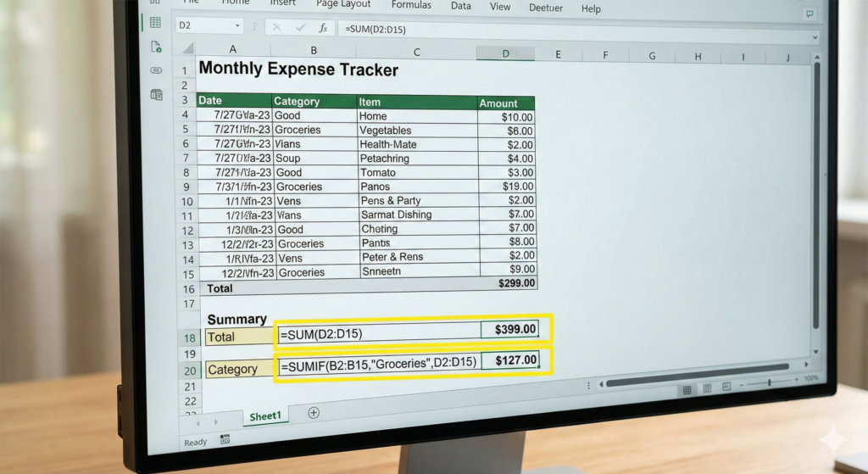The width and height of the screenshot is (868, 474).
Task: Confirm the formula with the checkmark icon
Action: pyautogui.click(x=300, y=27)
